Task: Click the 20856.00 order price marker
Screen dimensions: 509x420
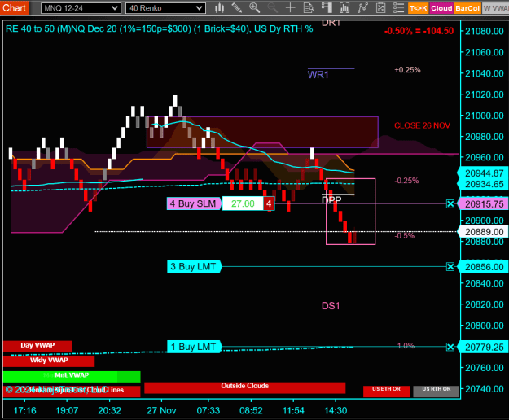Action: click(484, 267)
